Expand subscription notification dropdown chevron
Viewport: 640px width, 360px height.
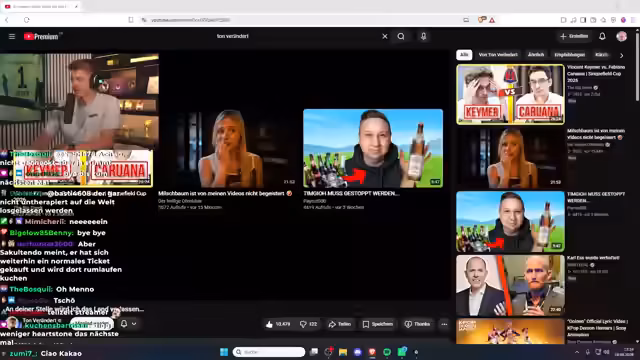134,324
